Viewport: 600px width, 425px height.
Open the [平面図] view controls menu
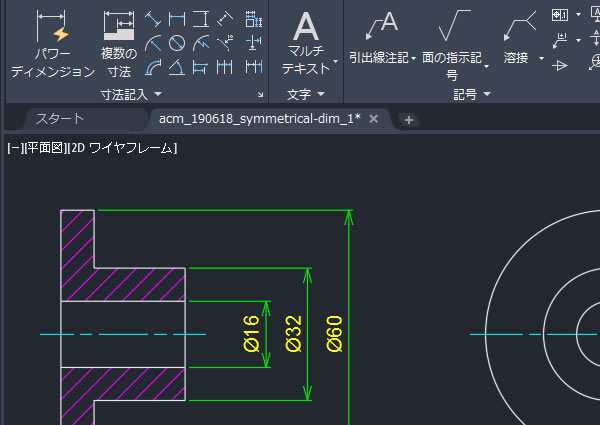click(46, 148)
